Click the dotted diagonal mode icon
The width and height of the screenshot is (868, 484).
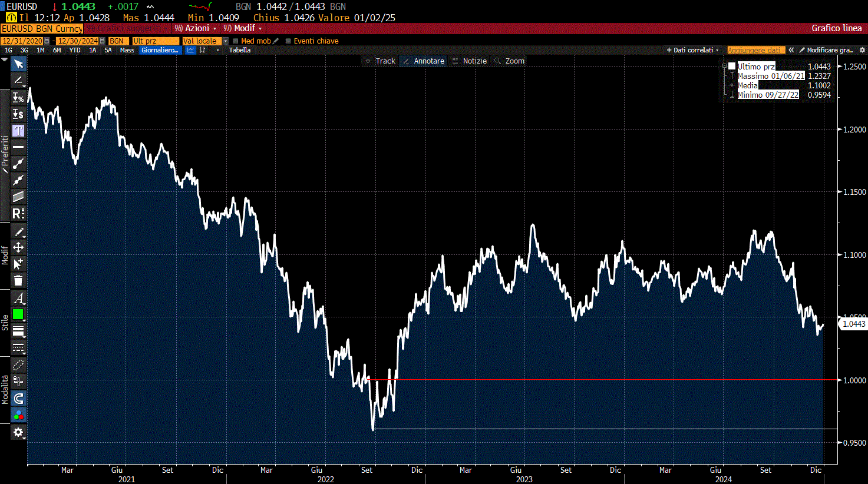coord(18,366)
